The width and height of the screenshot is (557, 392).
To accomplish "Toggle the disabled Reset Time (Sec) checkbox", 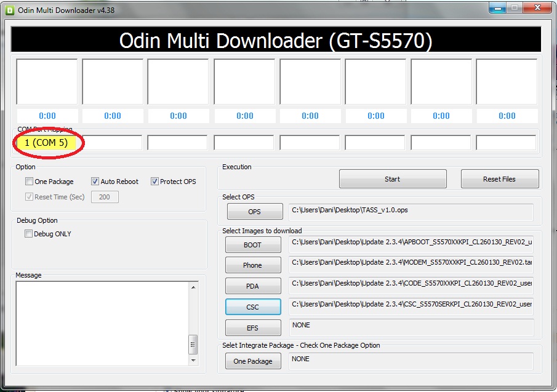I will pyautogui.click(x=29, y=197).
